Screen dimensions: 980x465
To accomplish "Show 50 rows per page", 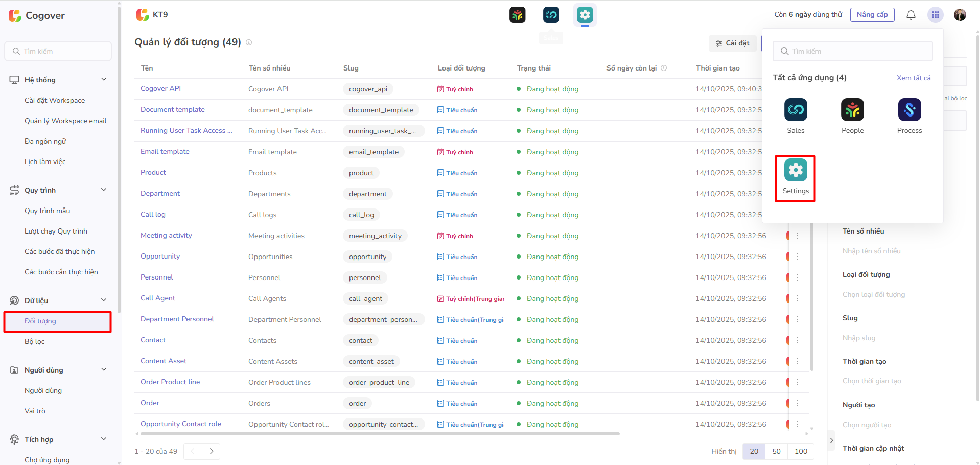I will tap(776, 451).
